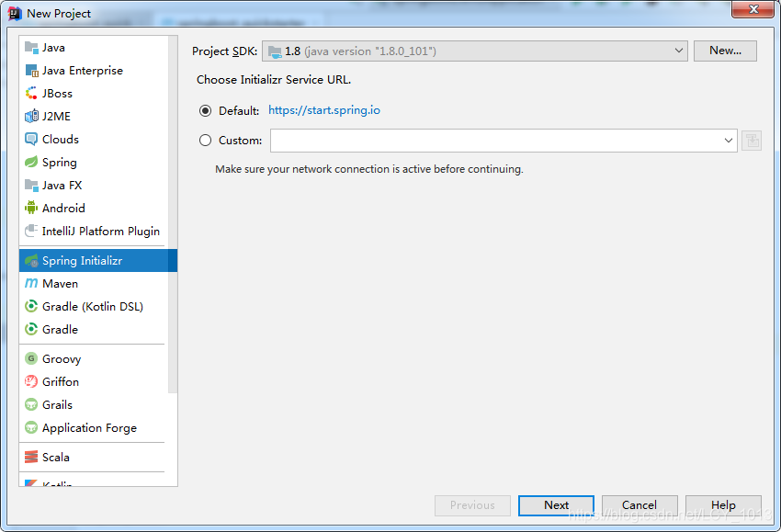Click the New... SDK button
This screenshot has width=781, height=532.
coord(725,51)
